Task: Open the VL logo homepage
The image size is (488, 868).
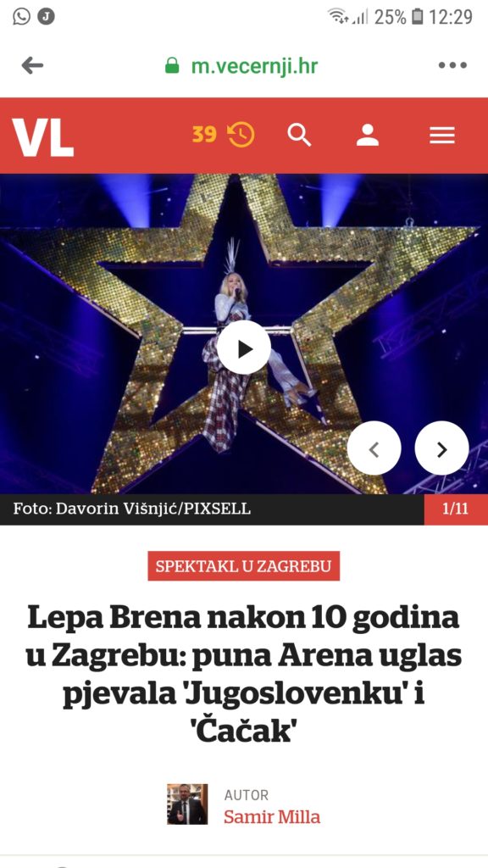Action: pyautogui.click(x=43, y=137)
